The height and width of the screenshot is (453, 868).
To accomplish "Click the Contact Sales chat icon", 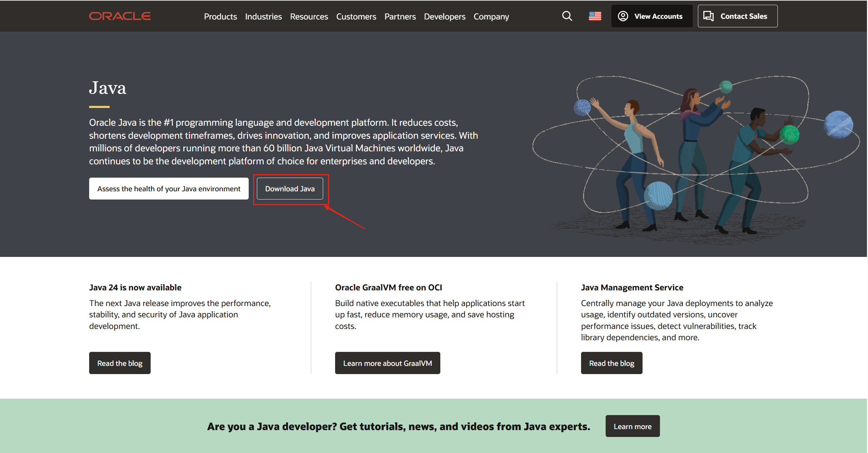I will (708, 16).
